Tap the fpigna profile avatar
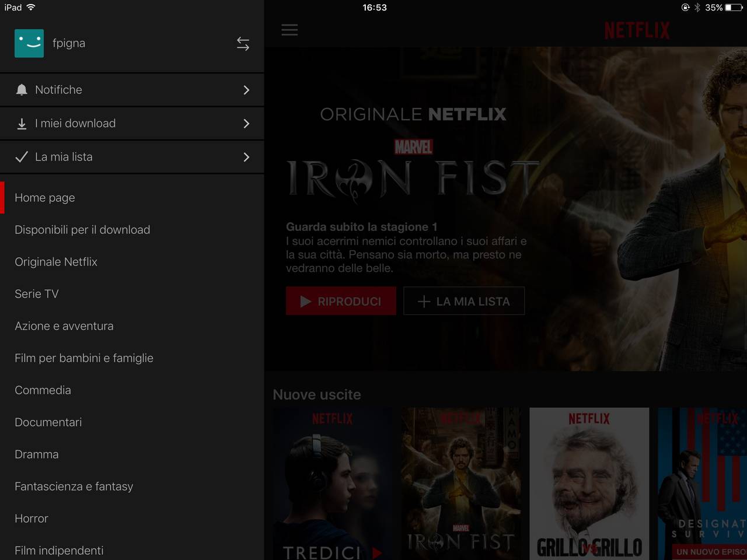The image size is (747, 560). pos(29,43)
